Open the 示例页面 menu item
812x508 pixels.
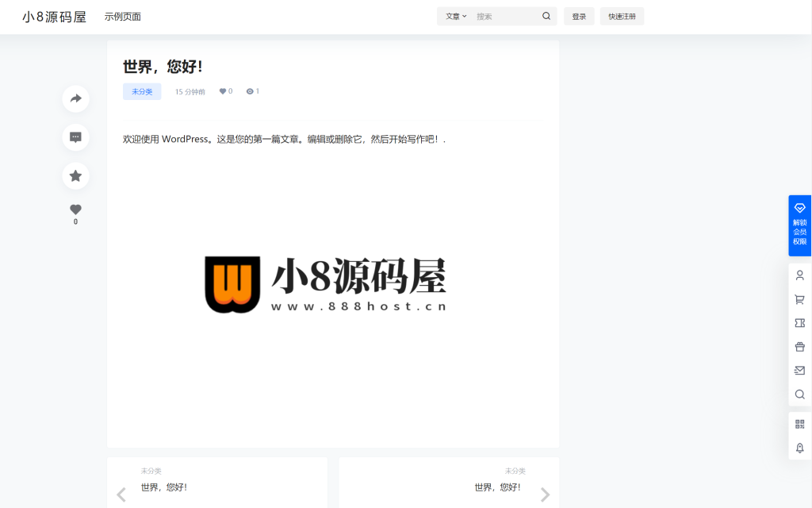point(123,17)
